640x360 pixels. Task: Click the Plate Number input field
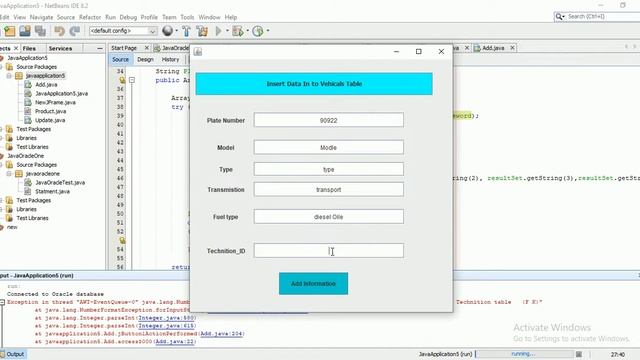[x=329, y=120]
